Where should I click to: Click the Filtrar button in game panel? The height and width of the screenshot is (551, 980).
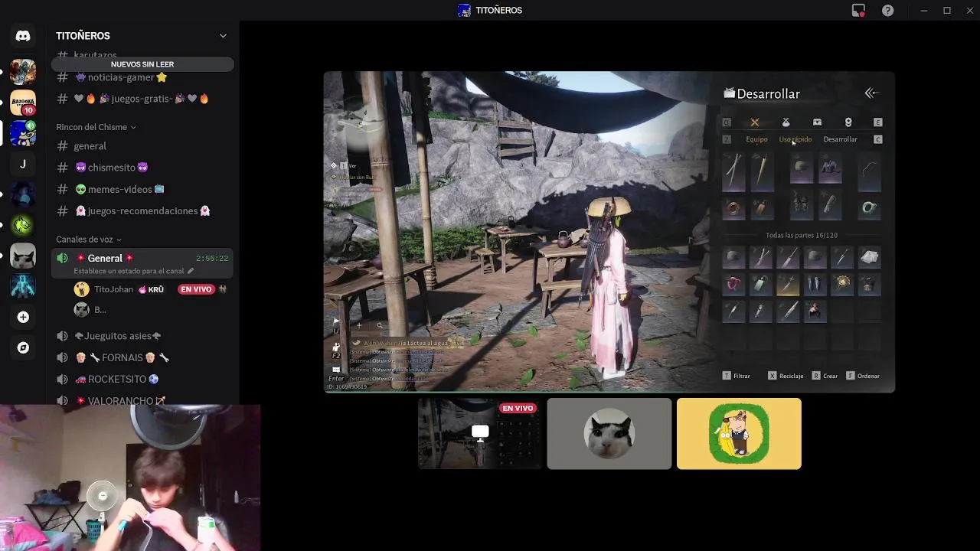pos(736,376)
